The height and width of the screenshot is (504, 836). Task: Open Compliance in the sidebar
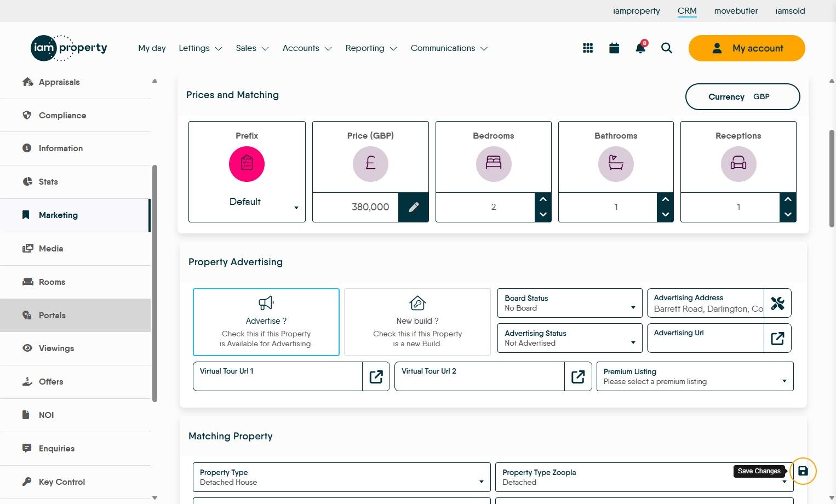click(x=76, y=116)
